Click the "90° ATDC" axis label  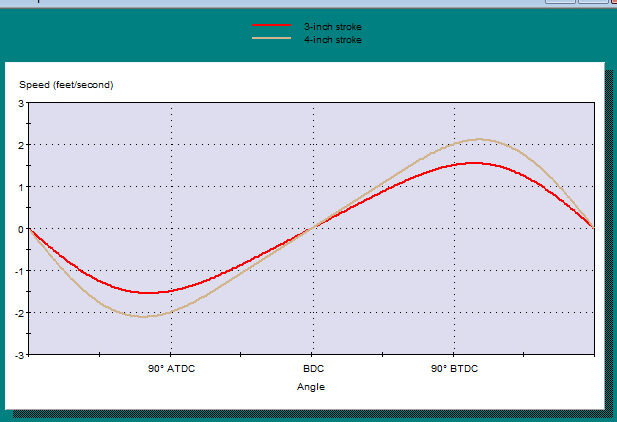click(173, 369)
